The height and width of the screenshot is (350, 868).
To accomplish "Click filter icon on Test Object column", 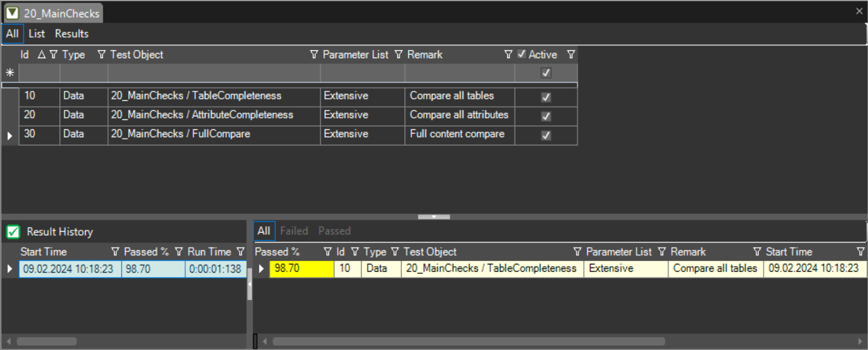I will click(313, 55).
